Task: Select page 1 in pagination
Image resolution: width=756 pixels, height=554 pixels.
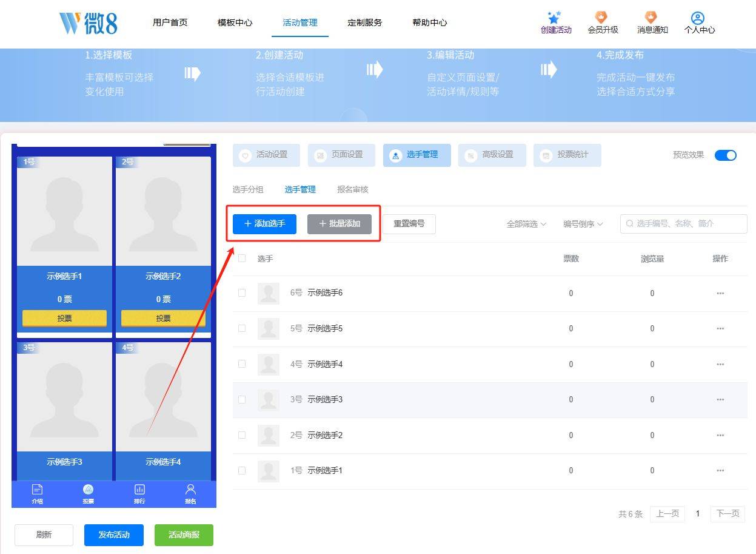Action: coord(698,514)
